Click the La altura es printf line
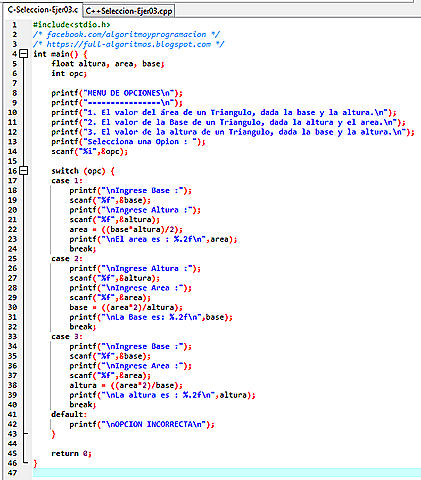421x480 pixels. [x=162, y=395]
